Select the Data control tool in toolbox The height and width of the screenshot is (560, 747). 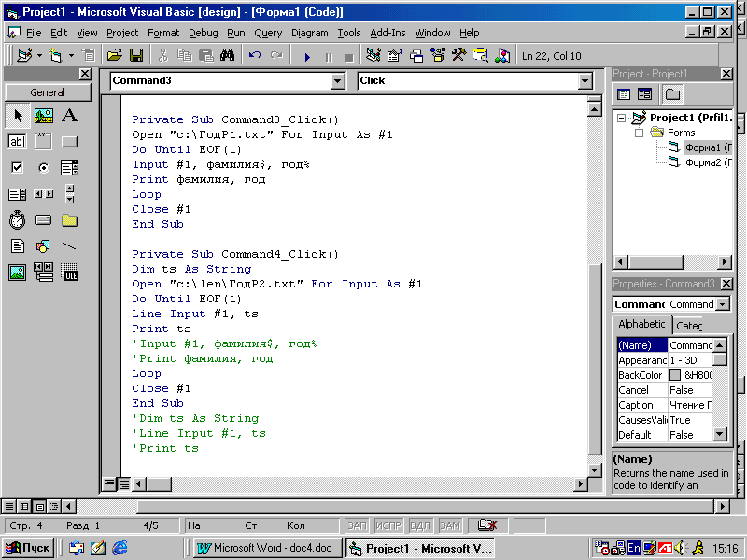pos(44,273)
